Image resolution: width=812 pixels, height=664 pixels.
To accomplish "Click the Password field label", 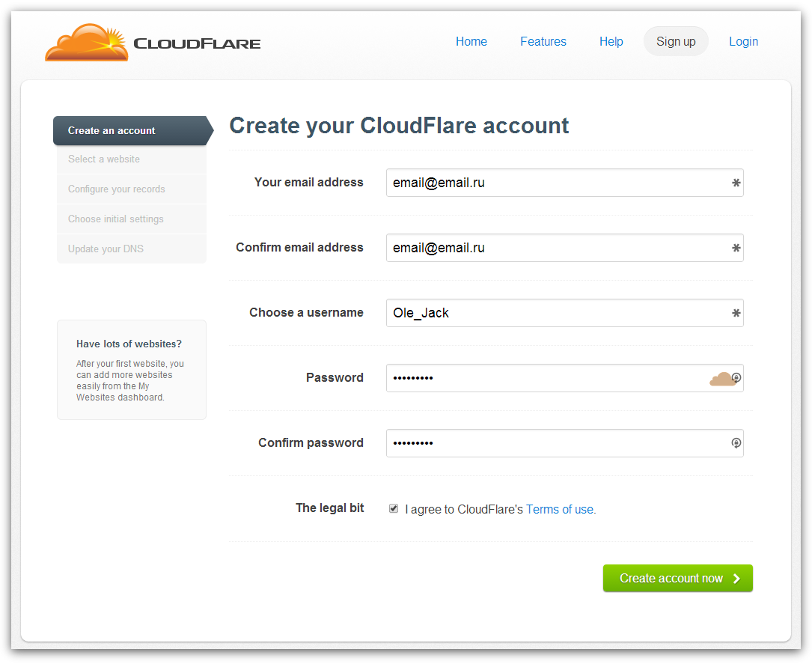I will point(335,377).
